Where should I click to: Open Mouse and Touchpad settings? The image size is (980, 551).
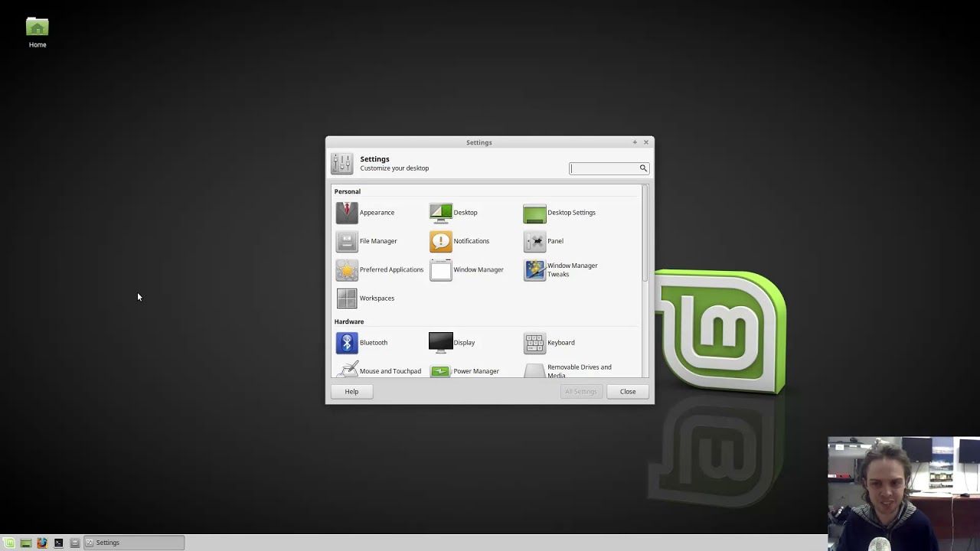pos(379,370)
